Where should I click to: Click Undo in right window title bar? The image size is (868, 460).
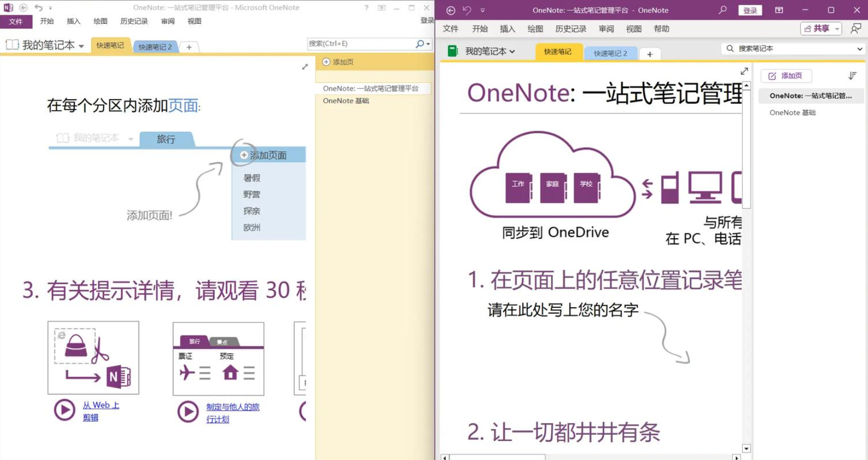tap(467, 10)
